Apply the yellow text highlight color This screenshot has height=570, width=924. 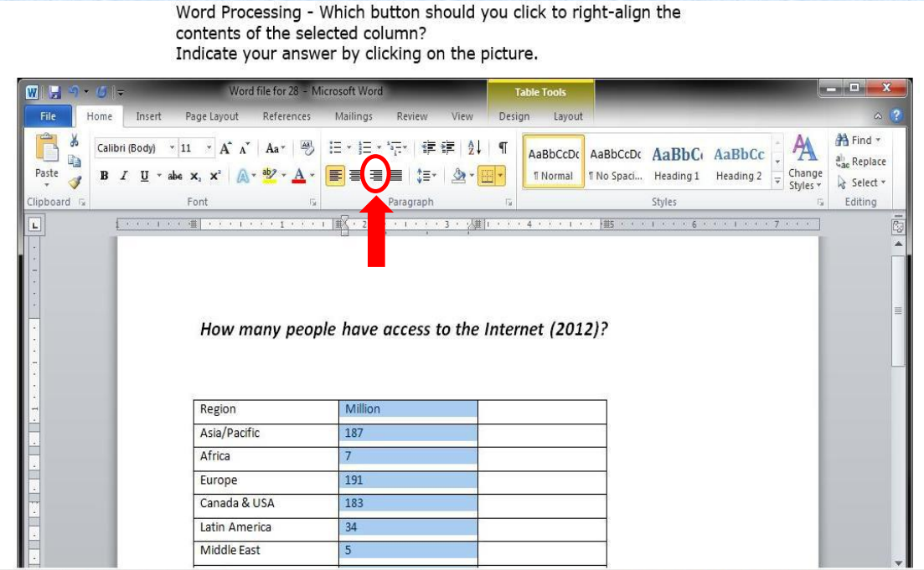click(269, 176)
